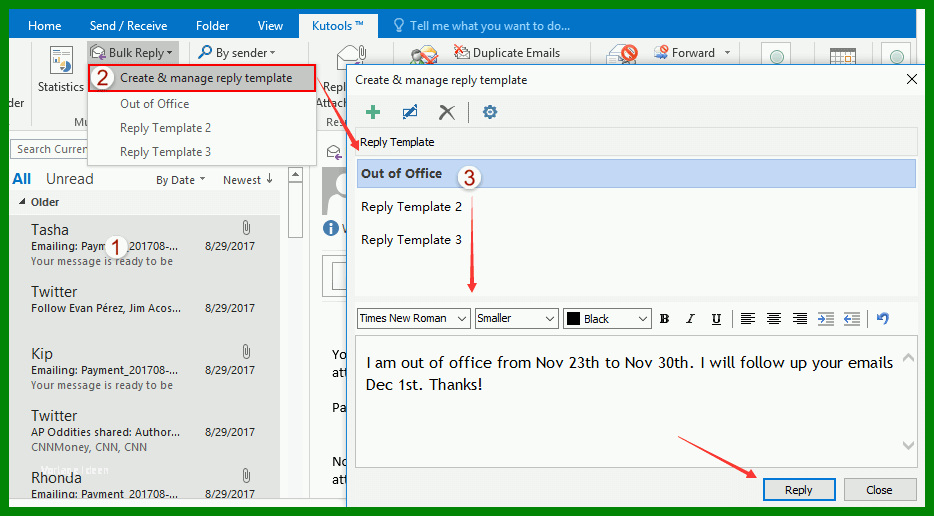
Task: Select Out of Office template row
Action: [x=636, y=173]
